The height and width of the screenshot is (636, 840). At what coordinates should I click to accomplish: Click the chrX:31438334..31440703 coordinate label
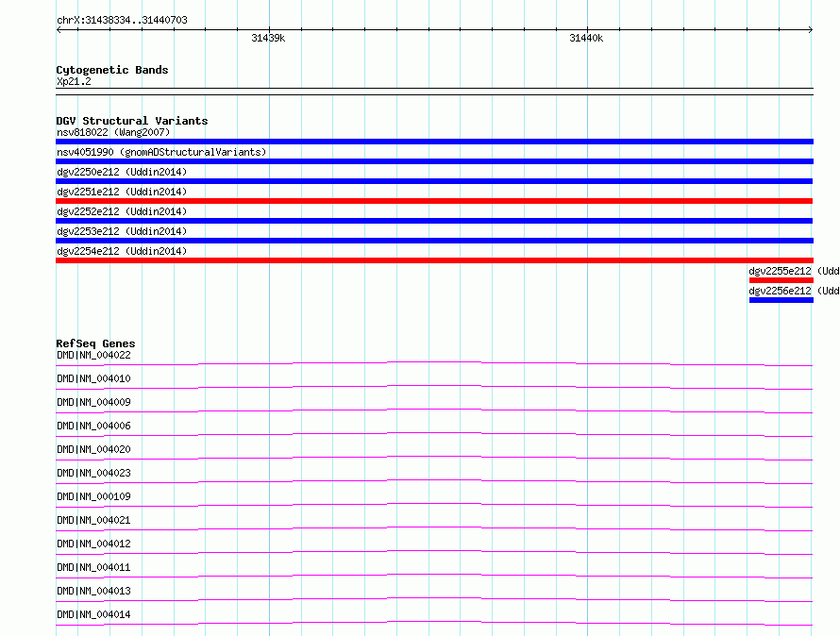click(122, 20)
